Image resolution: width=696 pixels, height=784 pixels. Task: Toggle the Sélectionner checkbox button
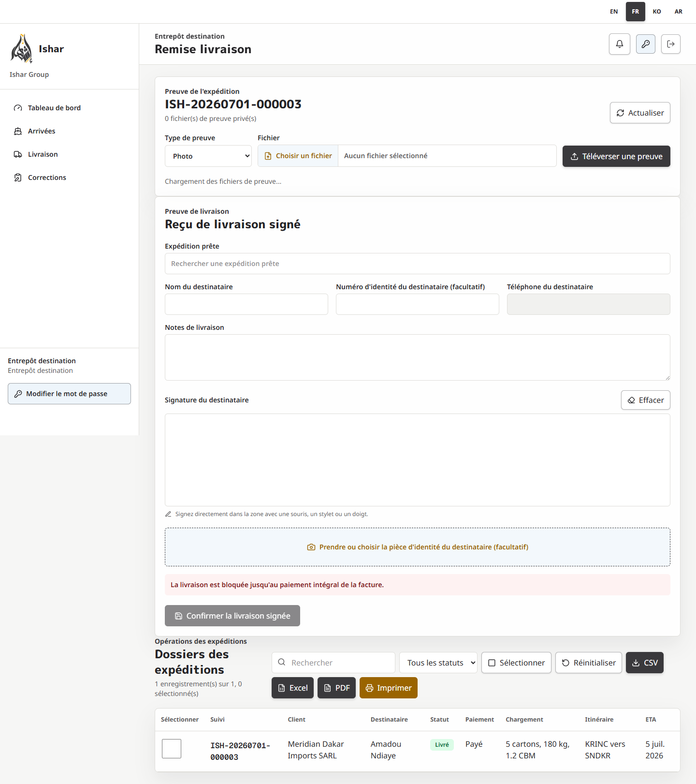[516, 663]
